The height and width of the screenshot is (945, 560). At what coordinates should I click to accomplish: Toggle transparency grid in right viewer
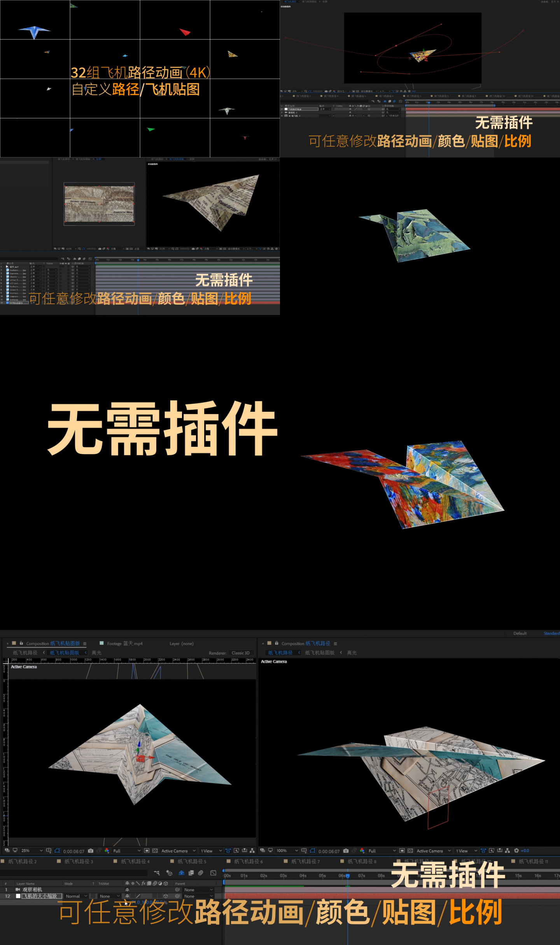coord(410,850)
